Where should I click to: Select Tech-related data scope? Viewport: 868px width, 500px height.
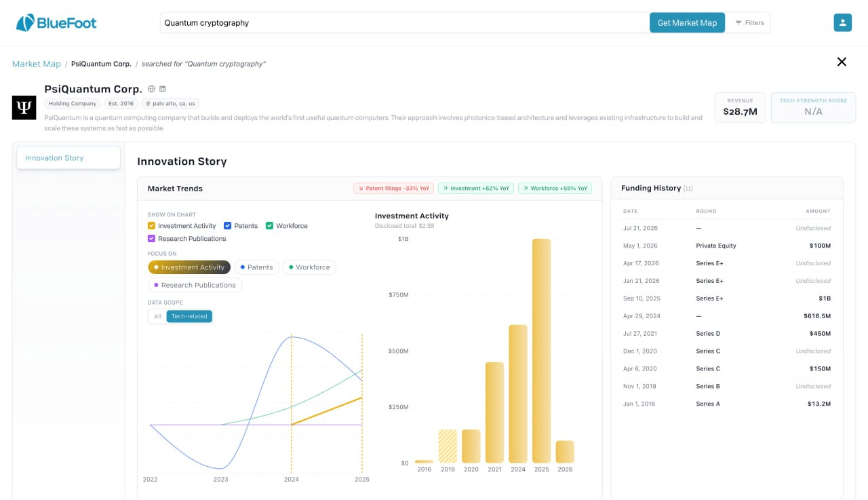tap(189, 316)
